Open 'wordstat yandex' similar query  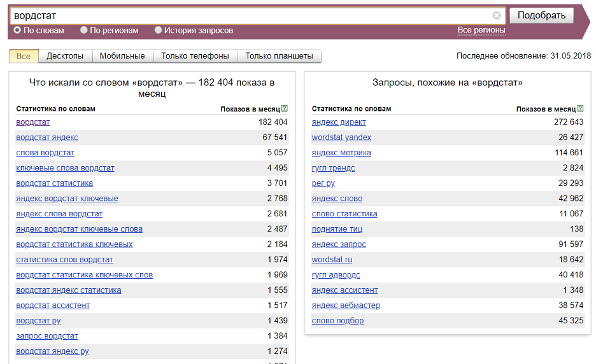click(341, 137)
